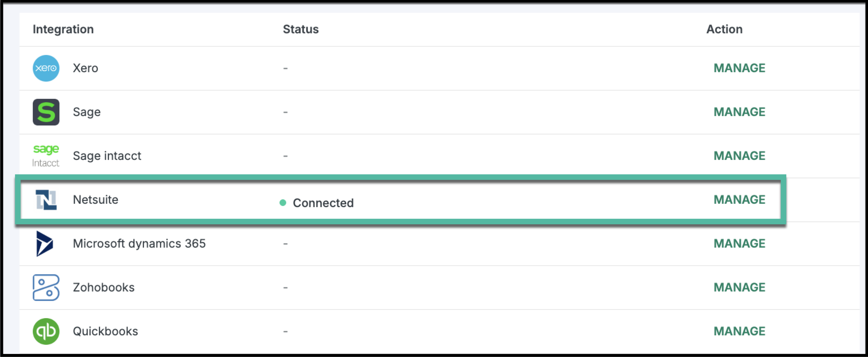The image size is (868, 357).
Task: Click the green Connected status dot
Action: coord(283,203)
